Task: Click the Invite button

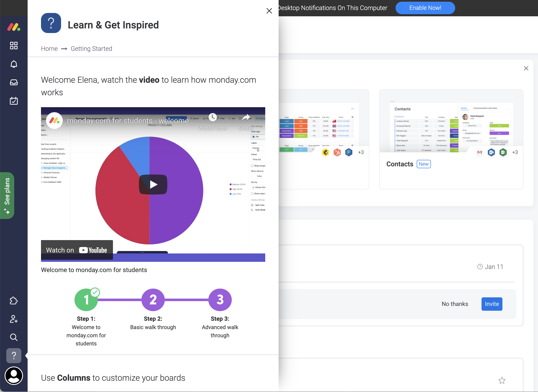Action: 492,304
